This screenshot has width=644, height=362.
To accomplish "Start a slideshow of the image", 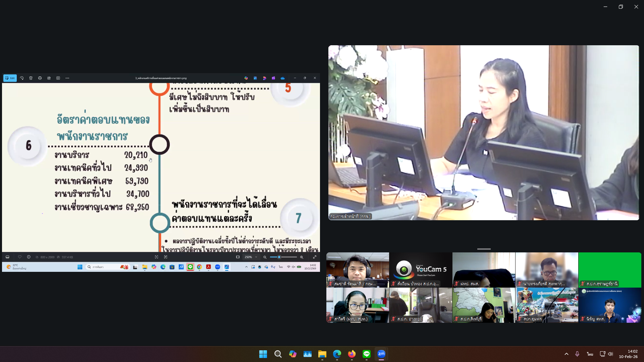I will coord(58,78).
